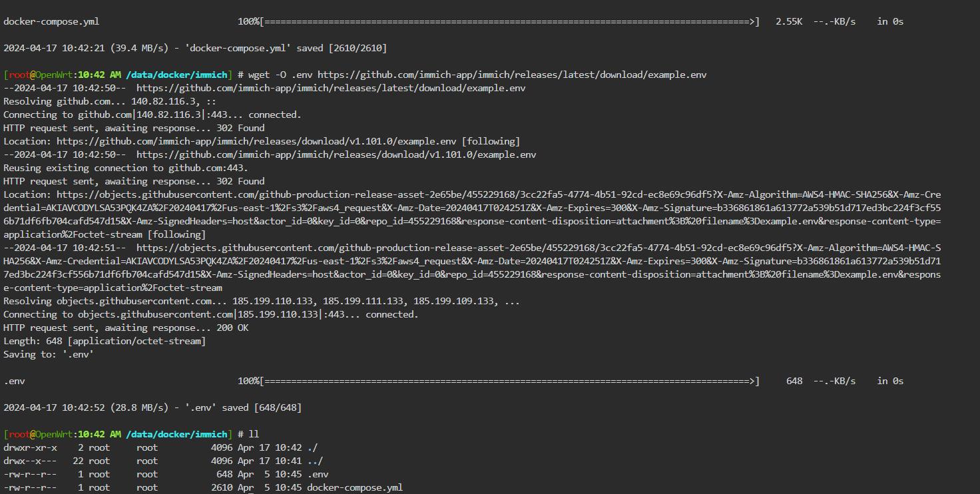This screenshot has height=494, width=980.
Task: Click the 200 OK response line
Action: [x=126, y=328]
